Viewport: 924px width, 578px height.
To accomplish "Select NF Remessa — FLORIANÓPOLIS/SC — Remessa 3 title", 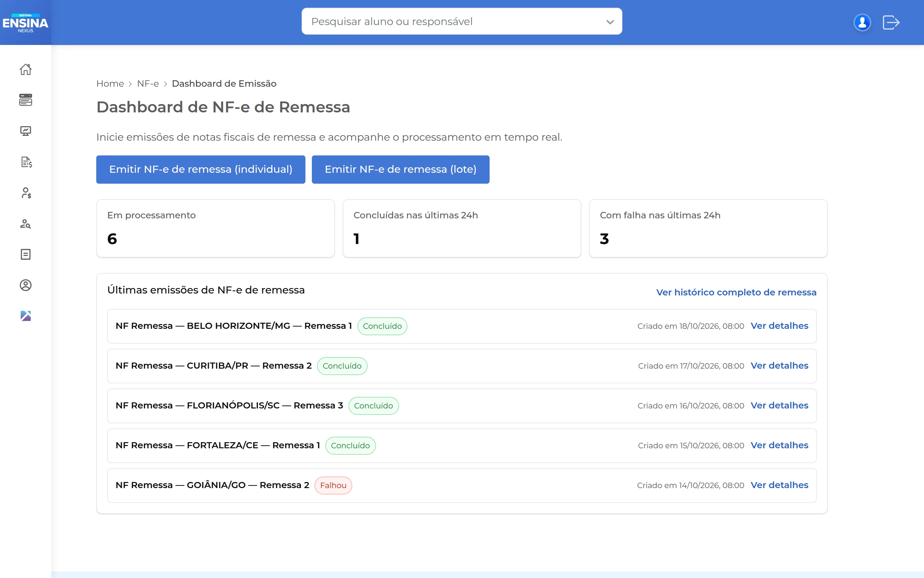I will tap(229, 405).
